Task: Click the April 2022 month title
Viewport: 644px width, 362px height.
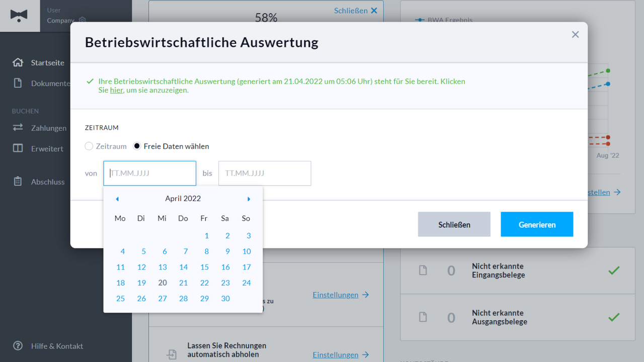Action: click(x=183, y=199)
